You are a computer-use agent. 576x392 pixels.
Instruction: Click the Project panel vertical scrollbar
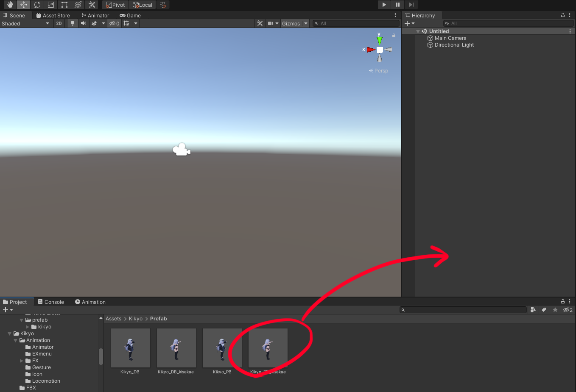101,356
